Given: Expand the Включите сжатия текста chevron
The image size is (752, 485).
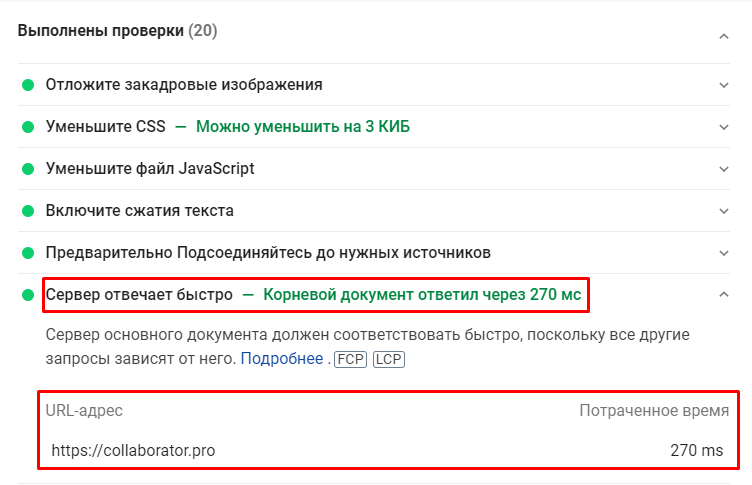Looking at the screenshot, I should [723, 211].
